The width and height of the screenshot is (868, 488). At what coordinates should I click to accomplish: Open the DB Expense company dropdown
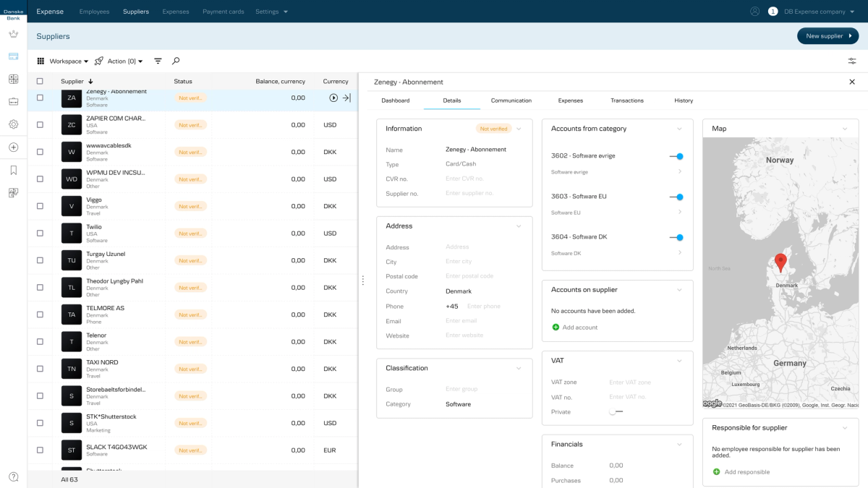click(820, 12)
